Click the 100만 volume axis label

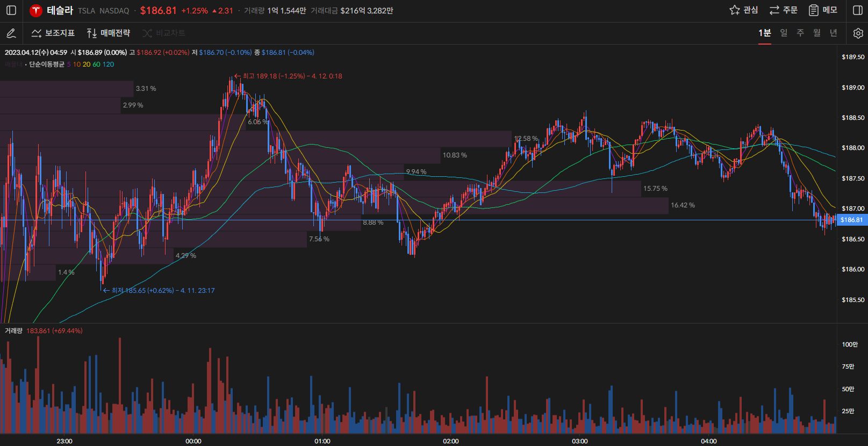850,344
